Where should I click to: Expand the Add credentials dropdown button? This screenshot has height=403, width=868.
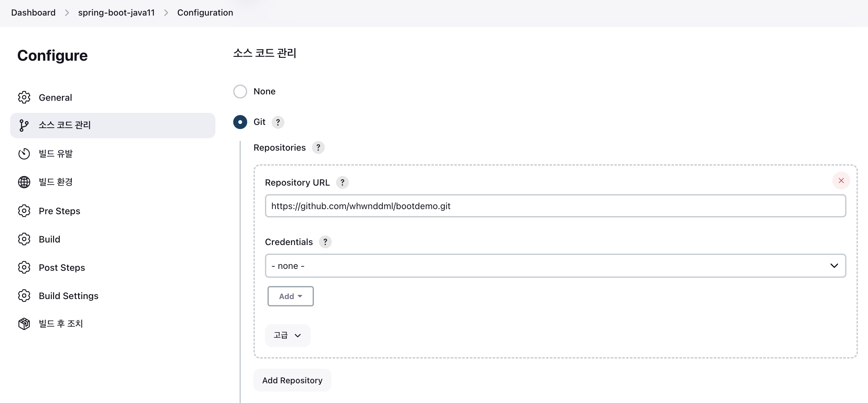(x=290, y=296)
